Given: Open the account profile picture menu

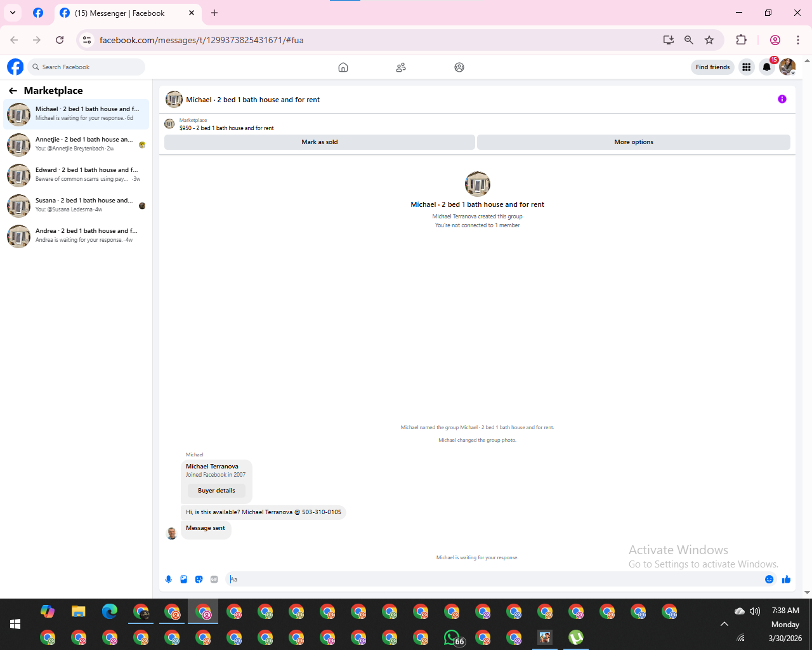Looking at the screenshot, I should 787,67.
